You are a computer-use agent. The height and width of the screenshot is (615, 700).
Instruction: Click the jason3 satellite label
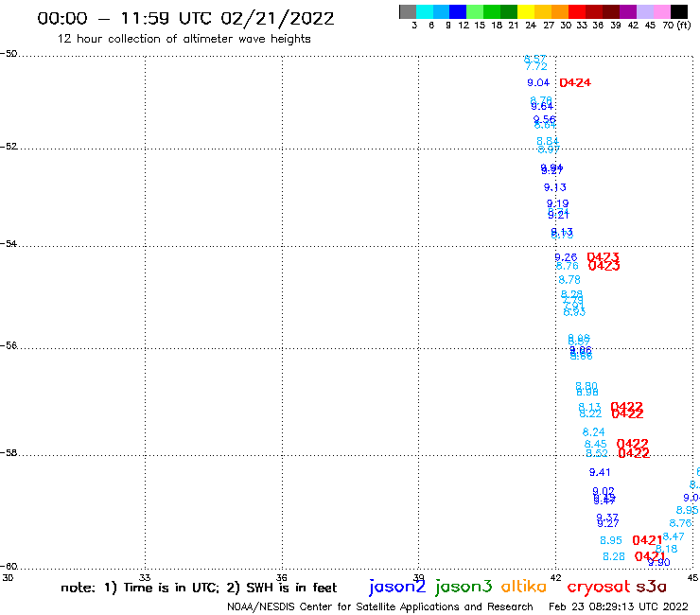click(464, 587)
